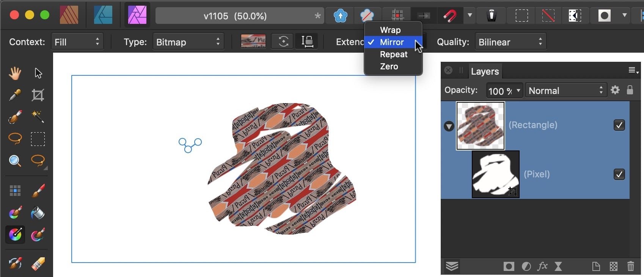
Task: Select the Move tool arrow
Action: (38, 73)
